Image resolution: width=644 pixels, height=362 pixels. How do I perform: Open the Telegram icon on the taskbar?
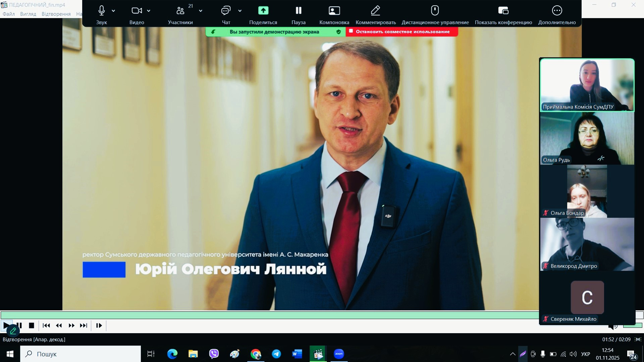[x=276, y=354]
